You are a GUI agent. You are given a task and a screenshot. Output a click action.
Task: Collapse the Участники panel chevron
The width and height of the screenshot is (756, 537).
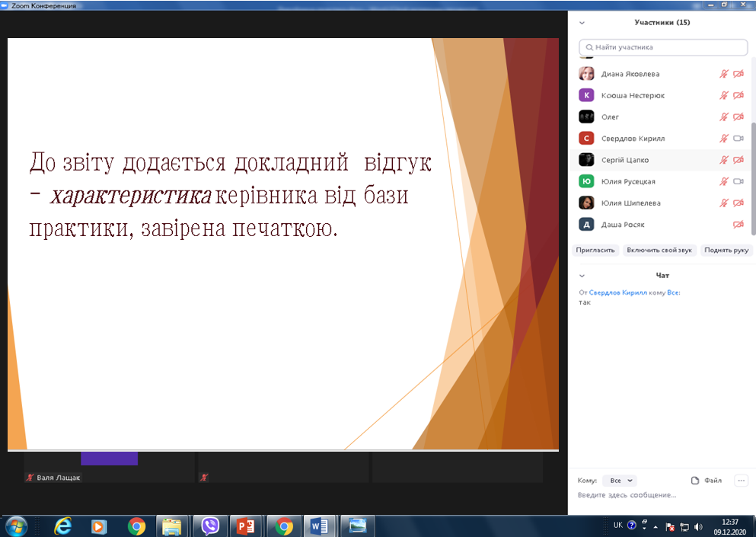pyautogui.click(x=582, y=23)
